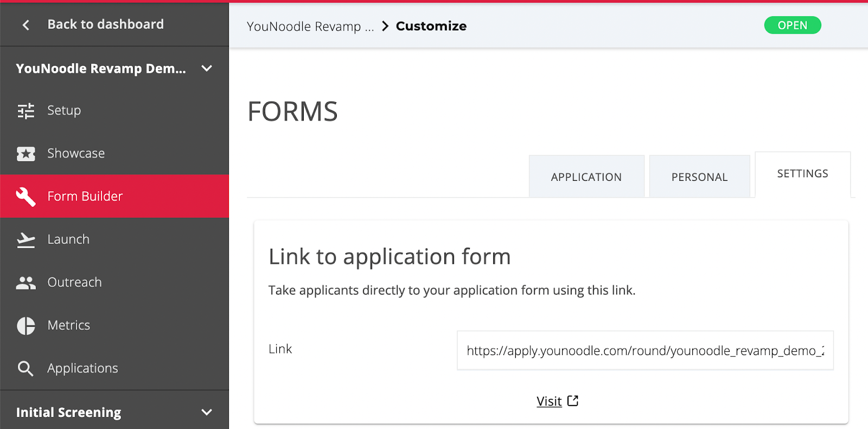The image size is (868, 429).
Task: View the Metrics section
Action: click(x=114, y=325)
